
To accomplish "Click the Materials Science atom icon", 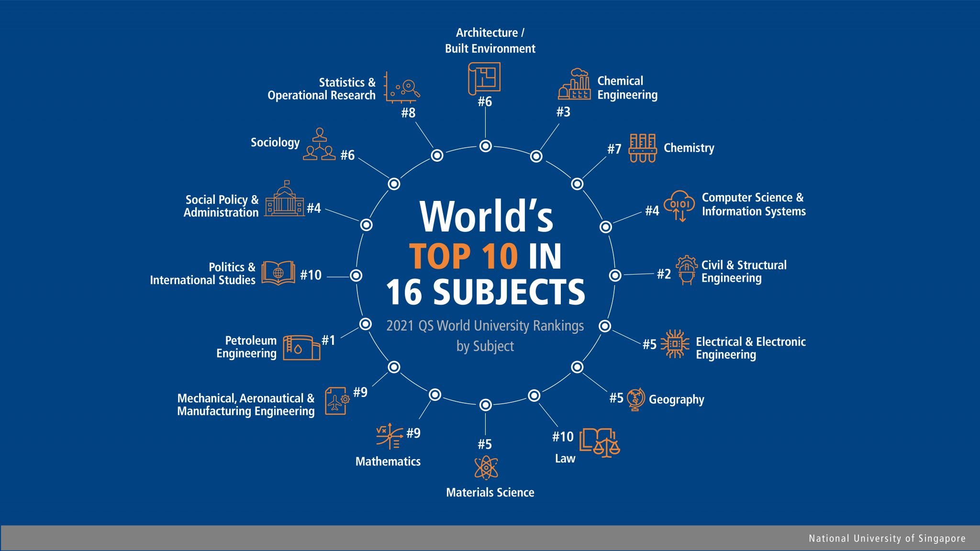I will (x=486, y=468).
